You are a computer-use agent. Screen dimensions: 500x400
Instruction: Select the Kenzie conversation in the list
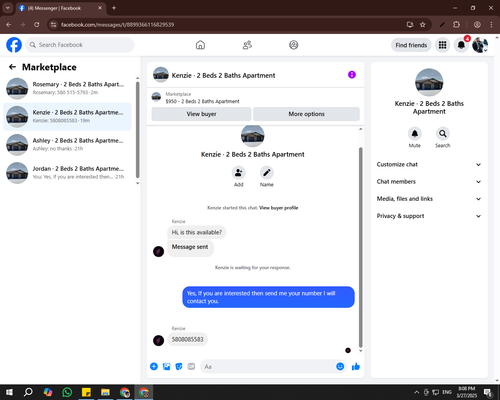coord(67,117)
